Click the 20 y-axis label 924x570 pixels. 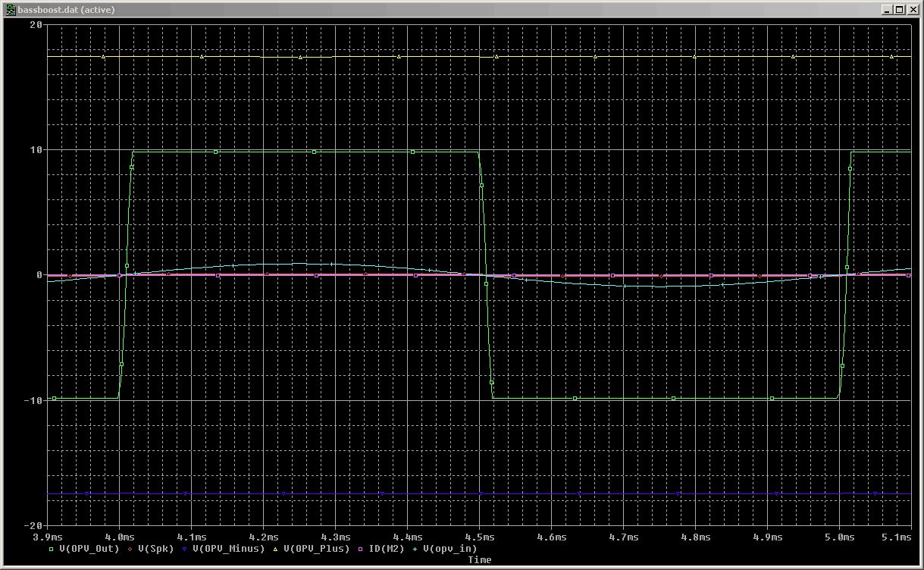pos(35,25)
